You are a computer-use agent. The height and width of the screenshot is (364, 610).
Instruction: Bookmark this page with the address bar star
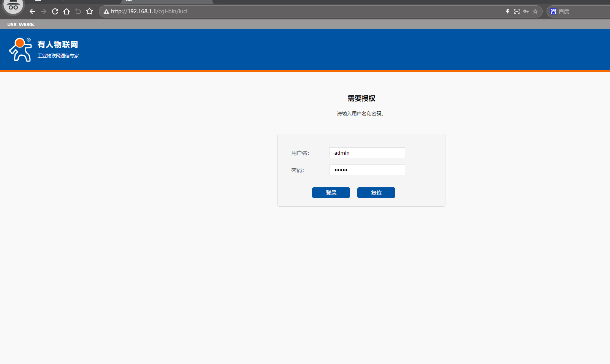(536, 11)
